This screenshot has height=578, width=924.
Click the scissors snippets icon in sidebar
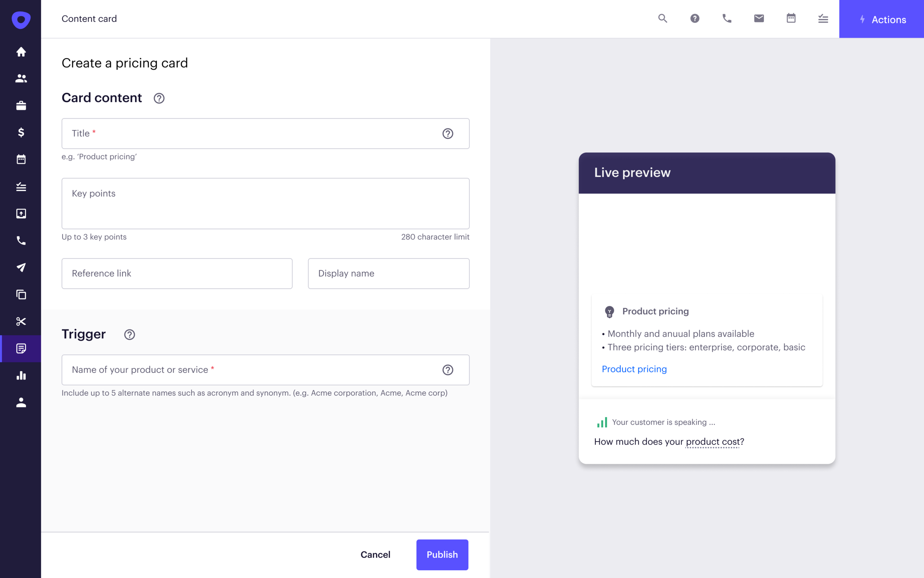21,321
